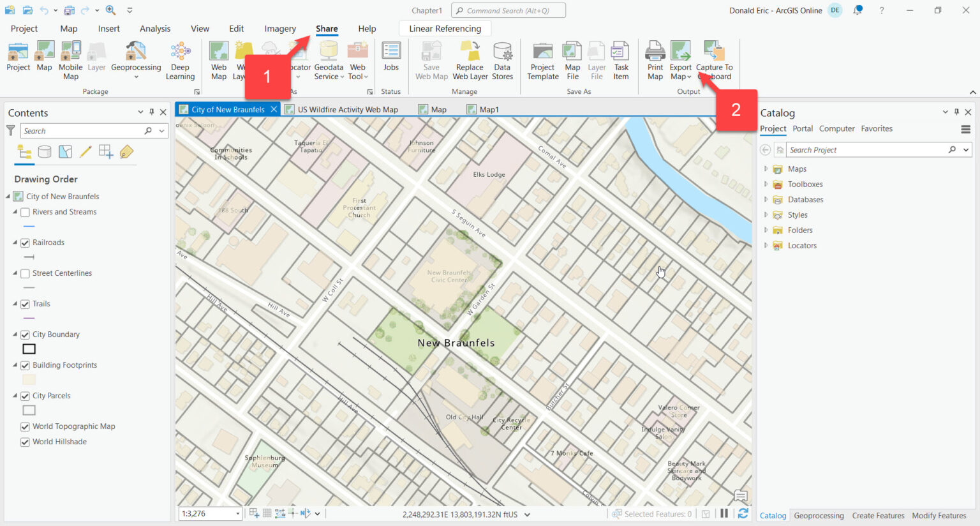The height and width of the screenshot is (526, 980).
Task: Click the City Boundary symbol swatch
Action: 29,349
